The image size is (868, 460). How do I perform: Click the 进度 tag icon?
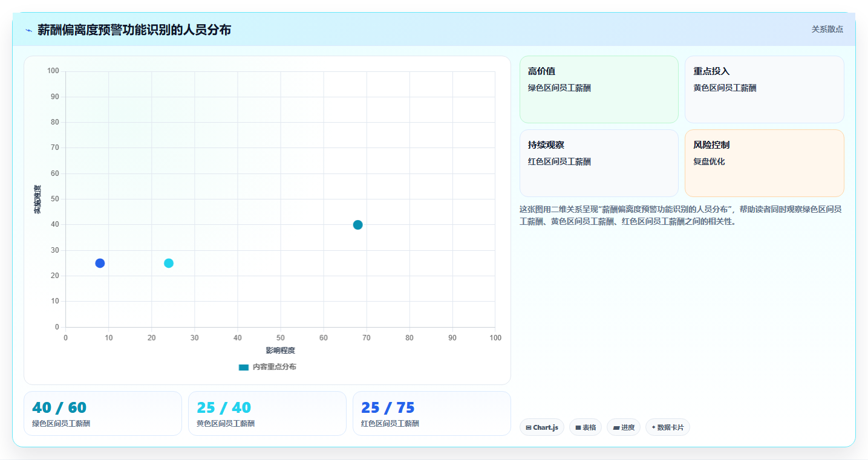616,427
